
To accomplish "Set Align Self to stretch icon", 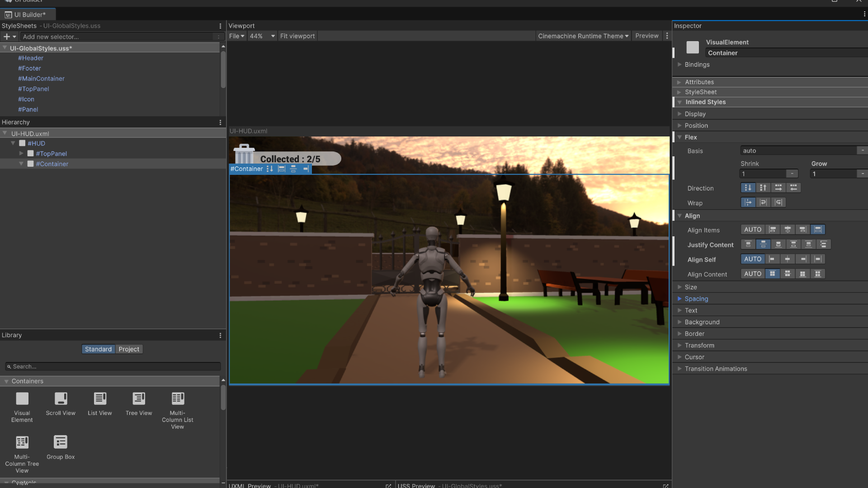I will (818, 259).
